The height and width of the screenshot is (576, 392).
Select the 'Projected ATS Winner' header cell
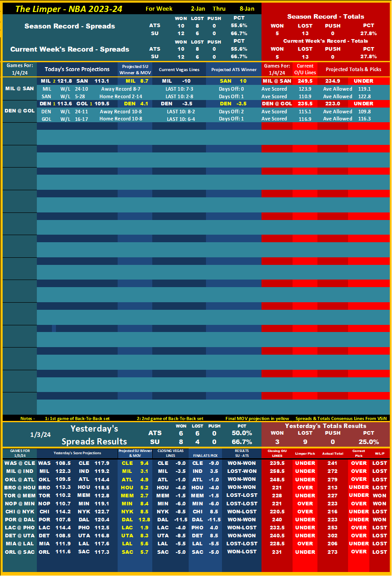click(x=234, y=69)
